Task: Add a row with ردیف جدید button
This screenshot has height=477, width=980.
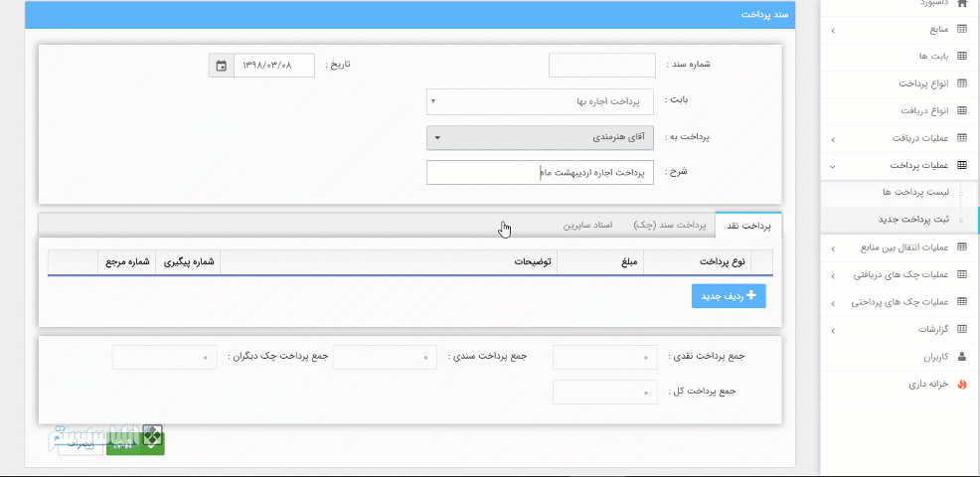Action: tap(729, 296)
